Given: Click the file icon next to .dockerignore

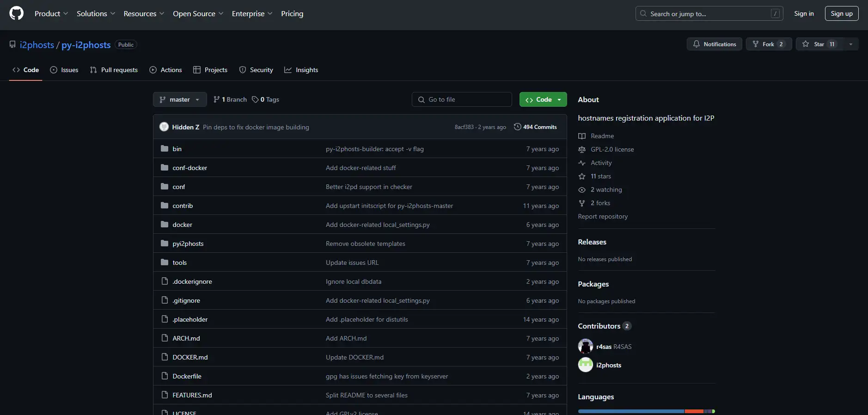Looking at the screenshot, I should click(165, 281).
